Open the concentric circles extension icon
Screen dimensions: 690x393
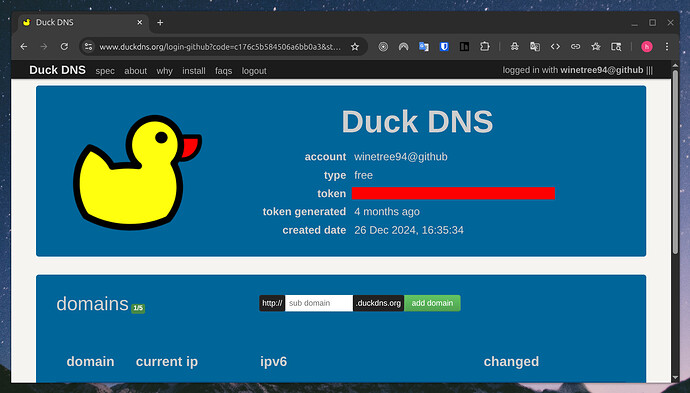tap(383, 47)
